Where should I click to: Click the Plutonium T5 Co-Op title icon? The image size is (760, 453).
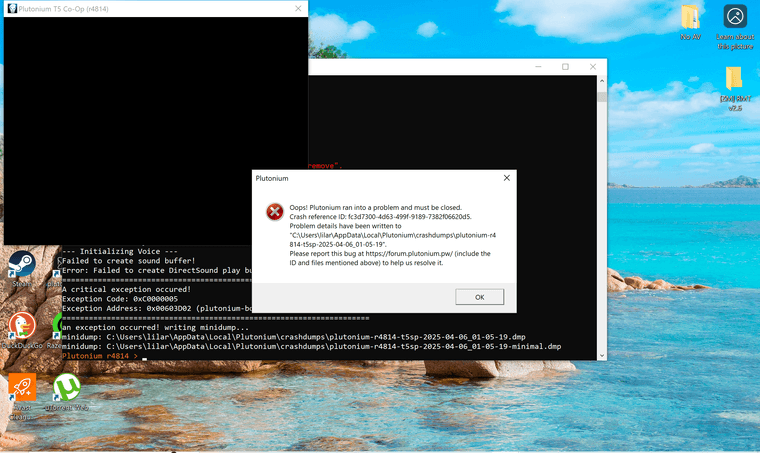(x=12, y=9)
